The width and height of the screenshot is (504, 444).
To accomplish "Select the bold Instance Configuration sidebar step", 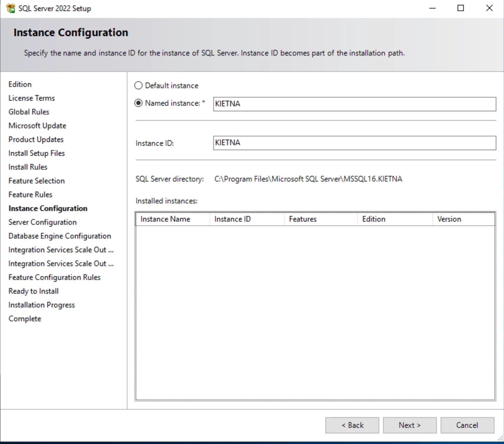I will pyautogui.click(x=48, y=208).
